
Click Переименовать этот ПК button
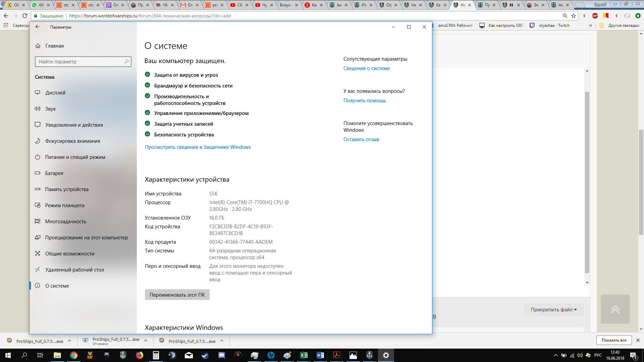177,295
